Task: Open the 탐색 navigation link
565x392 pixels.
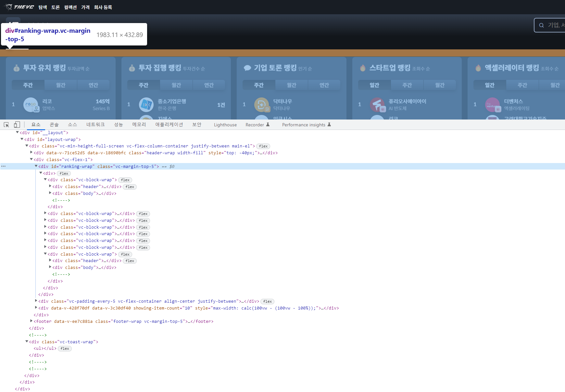Action: (43, 7)
